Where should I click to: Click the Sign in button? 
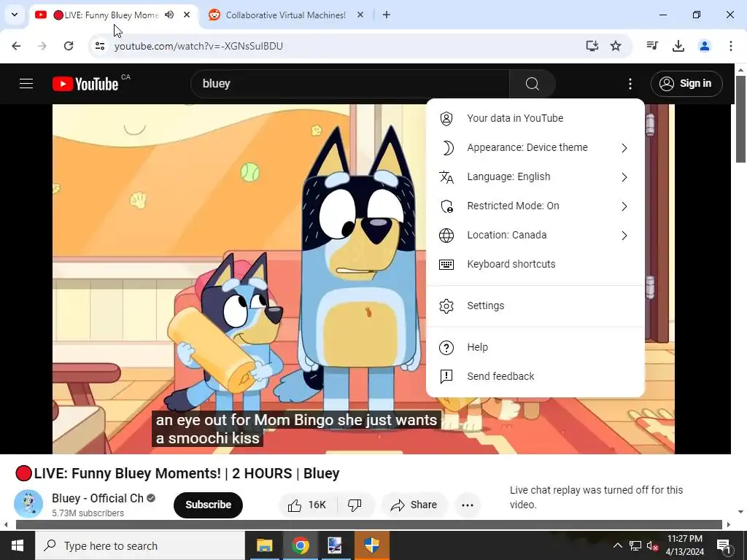(x=686, y=84)
